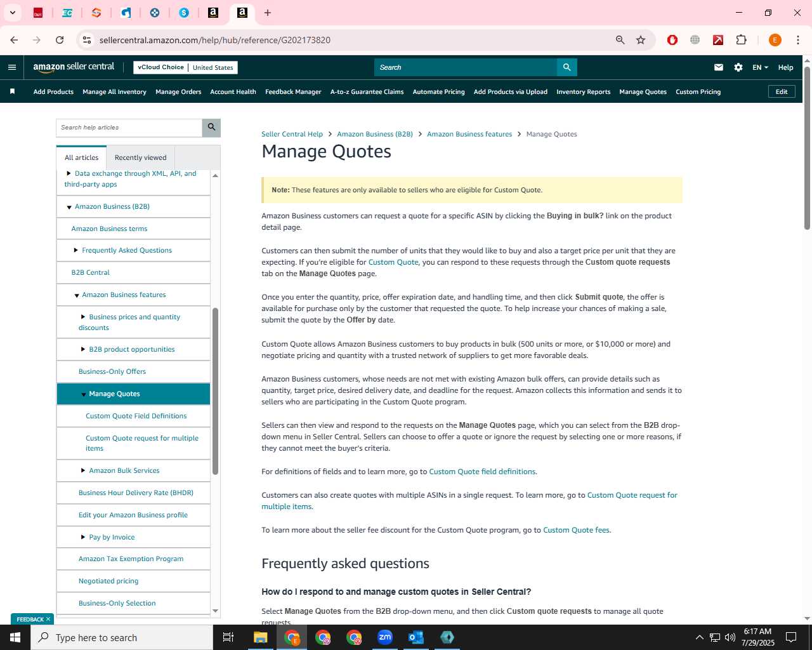Click the zoom magnifier icon in the address bar
Image resolution: width=812 pixels, height=650 pixels.
pyautogui.click(x=620, y=40)
